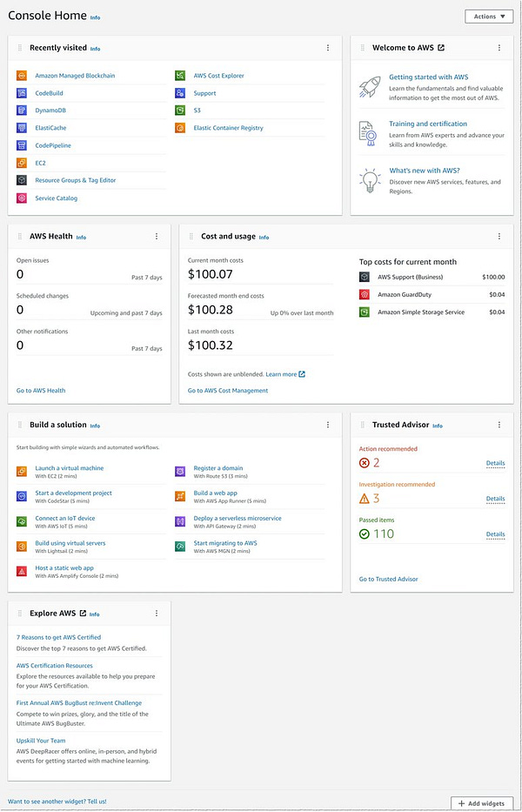Open First Annual AWS BugBust re:Invent Challenge

coord(78,702)
